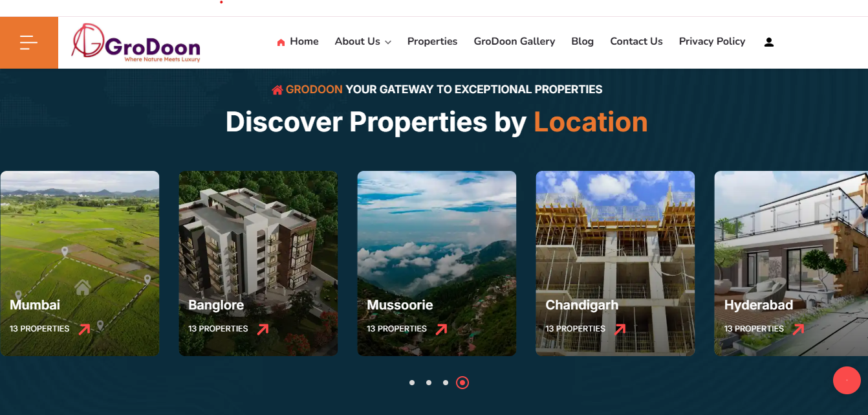This screenshot has height=415, width=868.
Task: Expand the About Us dropdown
Action: (363, 41)
